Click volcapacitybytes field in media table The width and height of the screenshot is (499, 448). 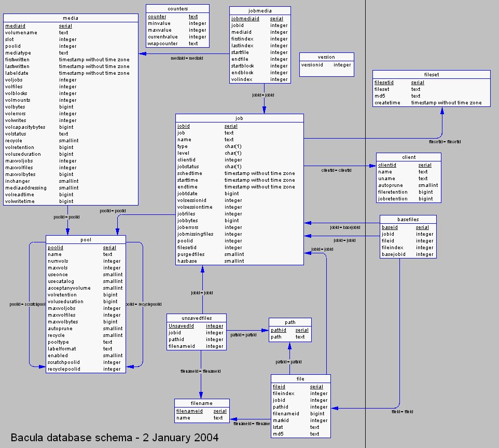[25, 127]
